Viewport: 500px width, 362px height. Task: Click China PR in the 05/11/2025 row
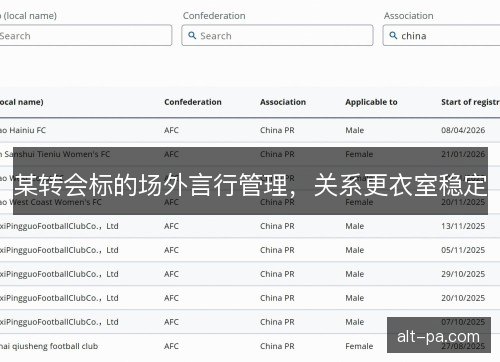point(277,250)
